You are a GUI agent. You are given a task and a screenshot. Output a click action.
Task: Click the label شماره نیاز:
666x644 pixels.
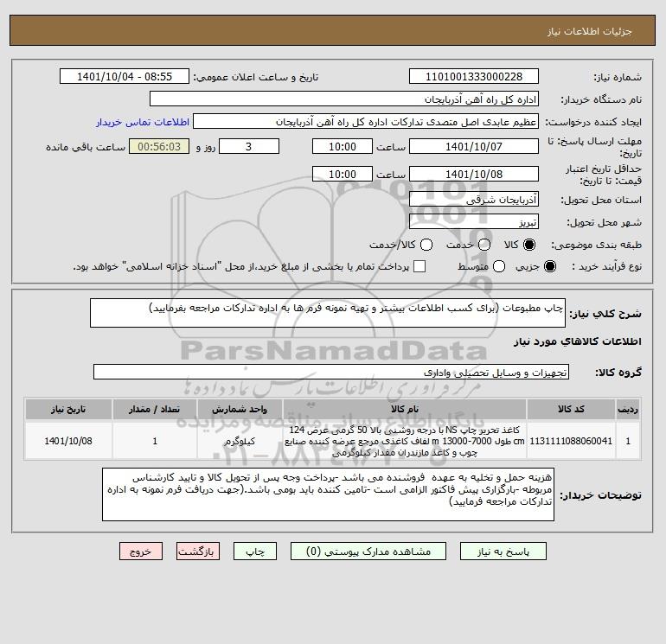tap(618, 77)
